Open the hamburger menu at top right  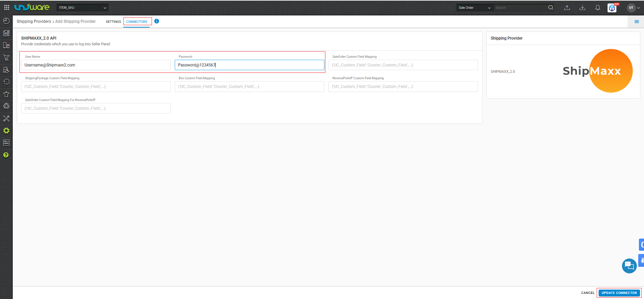637,21
